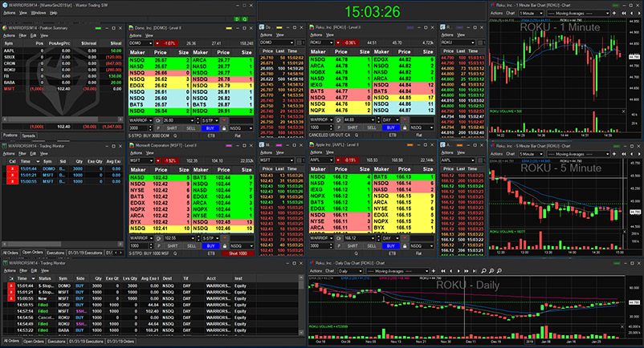644x348 pixels.
Task: Click Position Summary window title icon
Action: click(x=5, y=28)
